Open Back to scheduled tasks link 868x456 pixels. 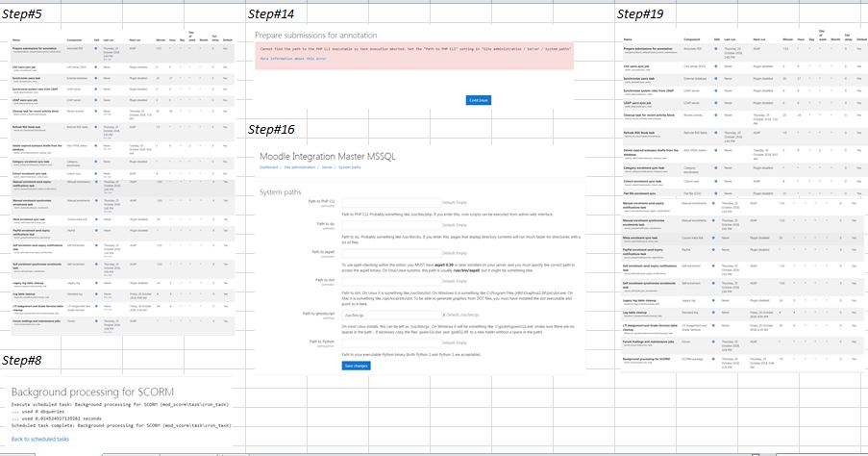(40, 439)
